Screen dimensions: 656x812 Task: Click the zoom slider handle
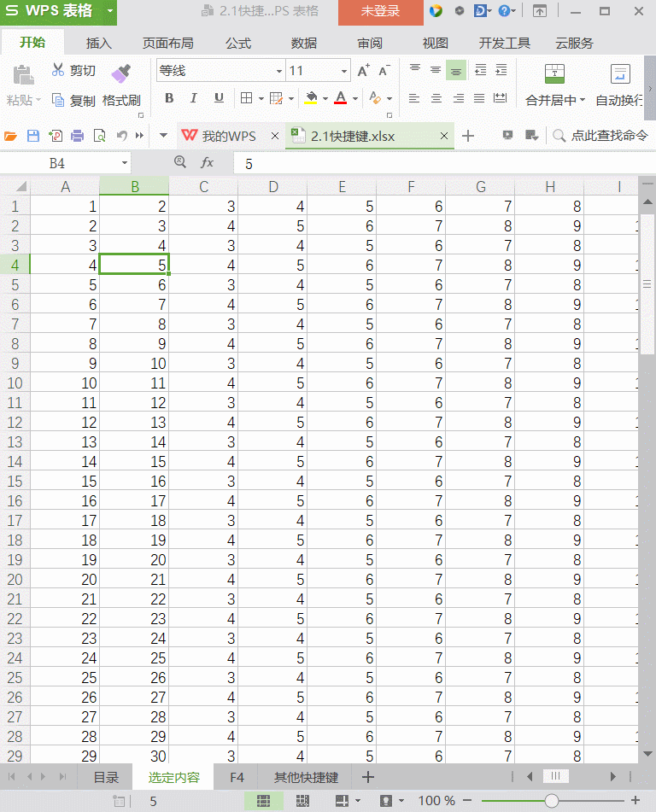pos(552,801)
